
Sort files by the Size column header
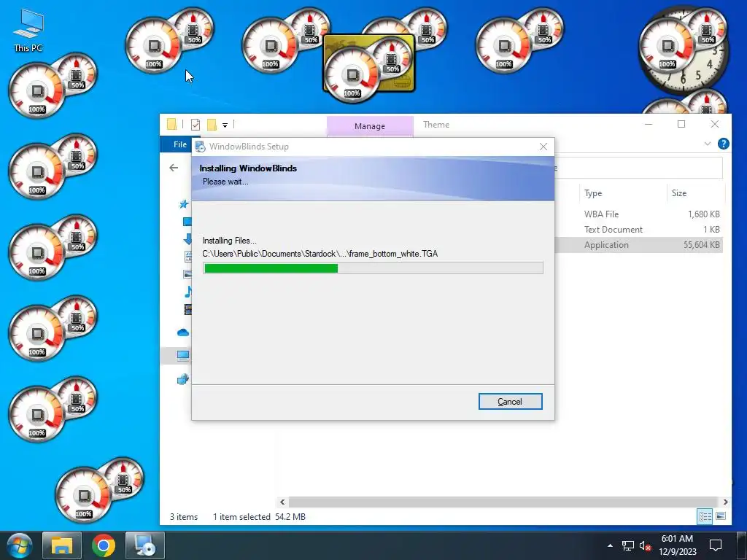pyautogui.click(x=679, y=192)
